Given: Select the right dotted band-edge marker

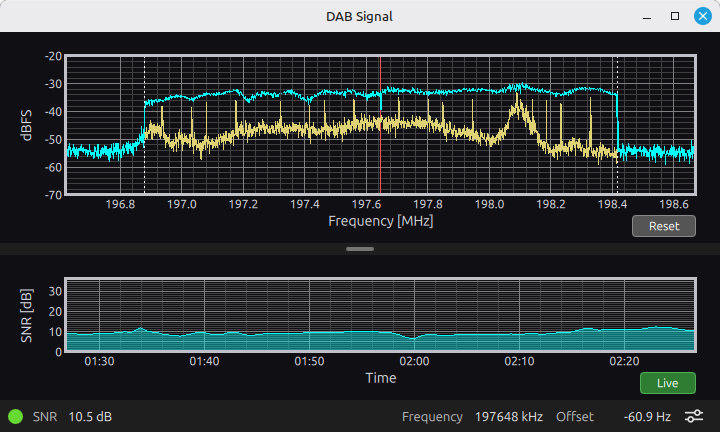Looking at the screenshot, I should (x=618, y=125).
